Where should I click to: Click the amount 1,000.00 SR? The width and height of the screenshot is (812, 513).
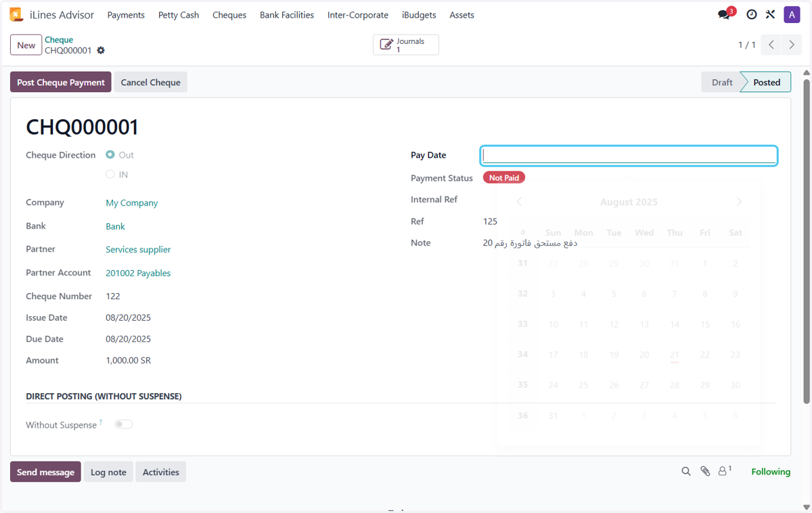coord(128,360)
